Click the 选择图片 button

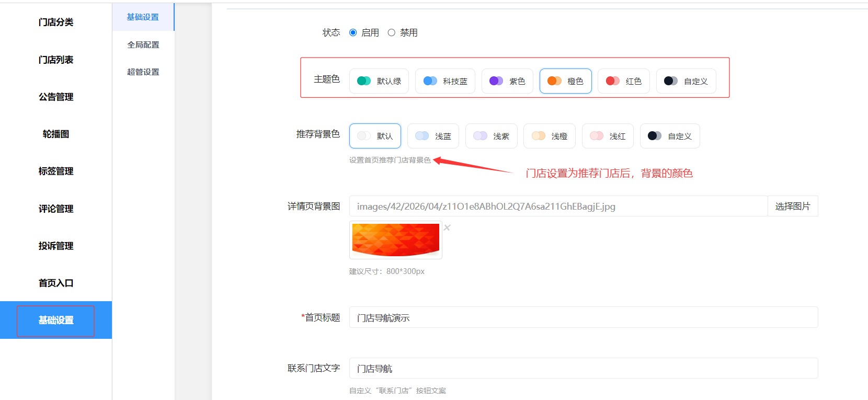pyautogui.click(x=792, y=206)
